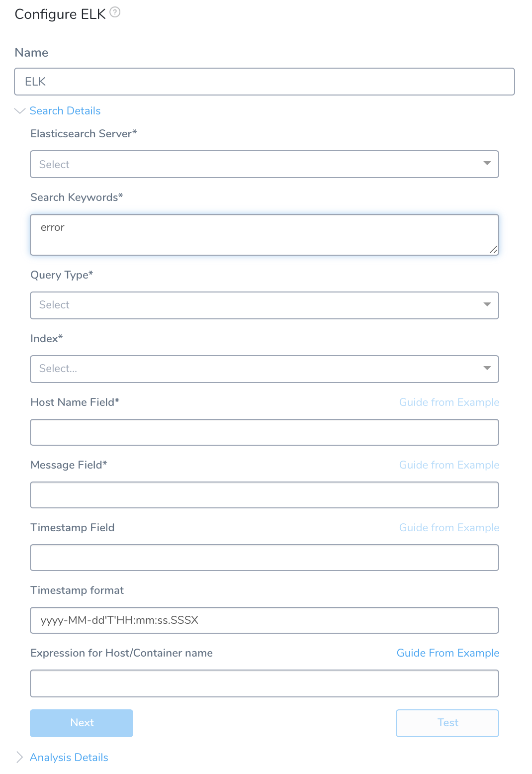Open the Index select dropdown

265,369
